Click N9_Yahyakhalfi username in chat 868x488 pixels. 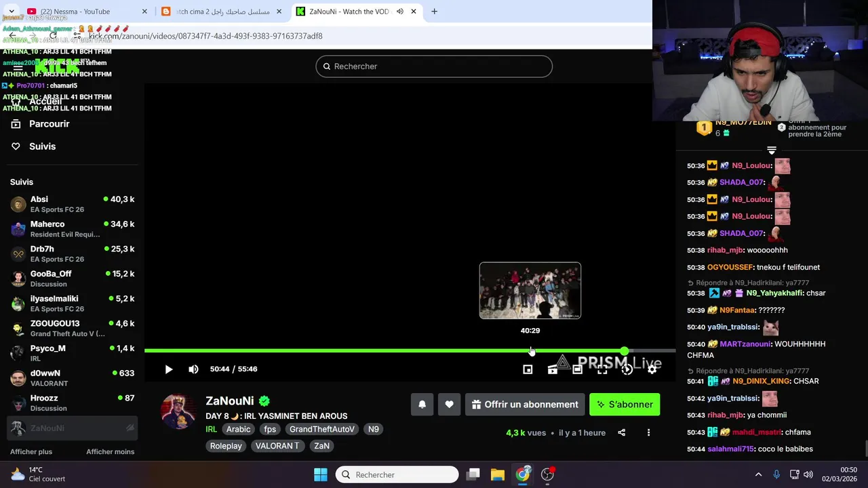(x=775, y=293)
